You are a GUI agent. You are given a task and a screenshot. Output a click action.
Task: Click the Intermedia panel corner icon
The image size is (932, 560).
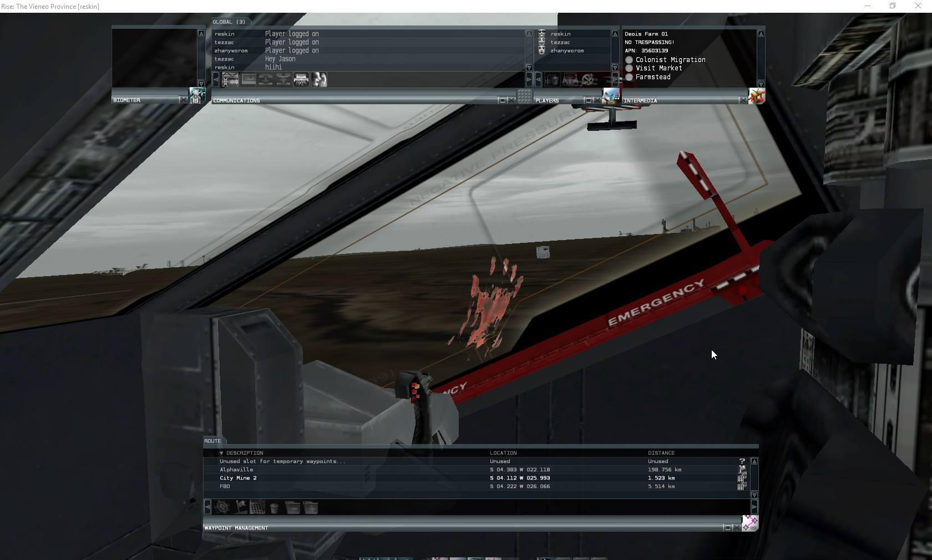point(756,96)
